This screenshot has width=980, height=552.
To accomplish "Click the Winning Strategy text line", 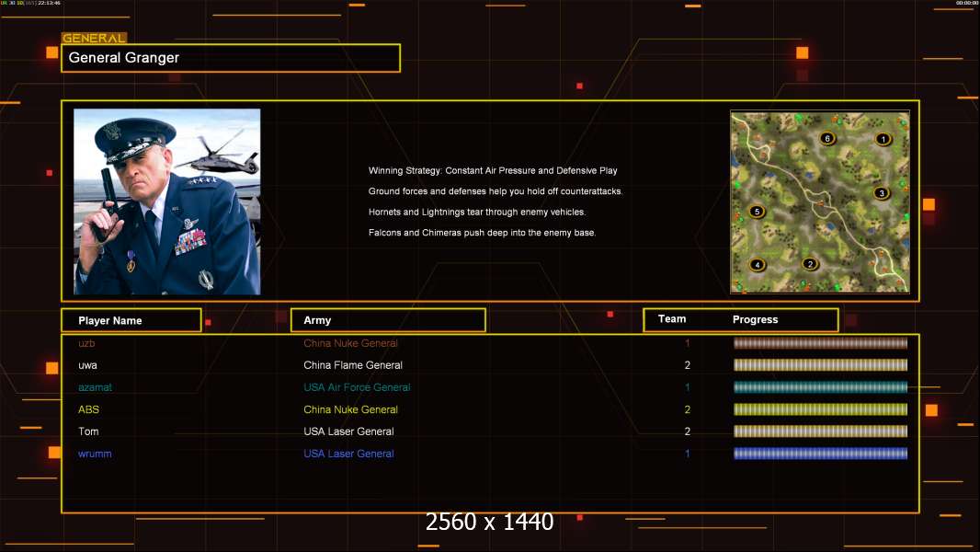I will (493, 171).
